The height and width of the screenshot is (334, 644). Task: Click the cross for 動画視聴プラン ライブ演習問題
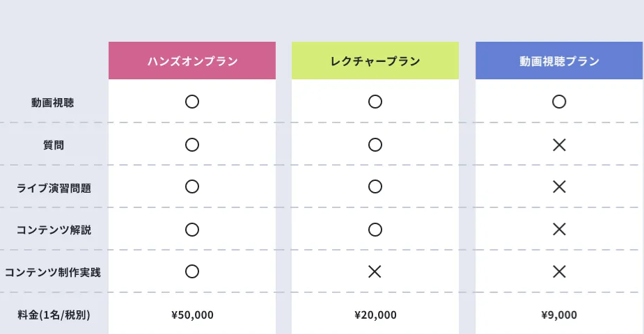tap(558, 186)
